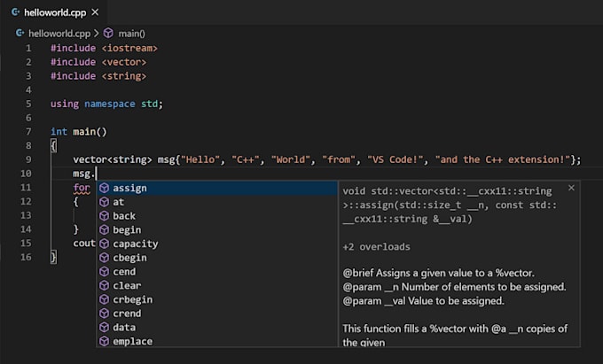This screenshot has height=364, width=603.
Task: Choose crend from the suggestion list
Action: click(x=217, y=314)
